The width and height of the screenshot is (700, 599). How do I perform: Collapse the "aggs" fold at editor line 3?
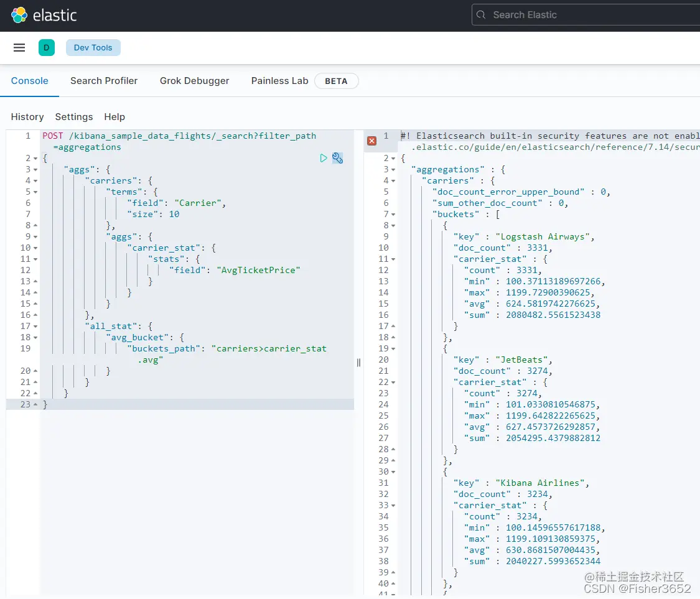tap(35, 170)
